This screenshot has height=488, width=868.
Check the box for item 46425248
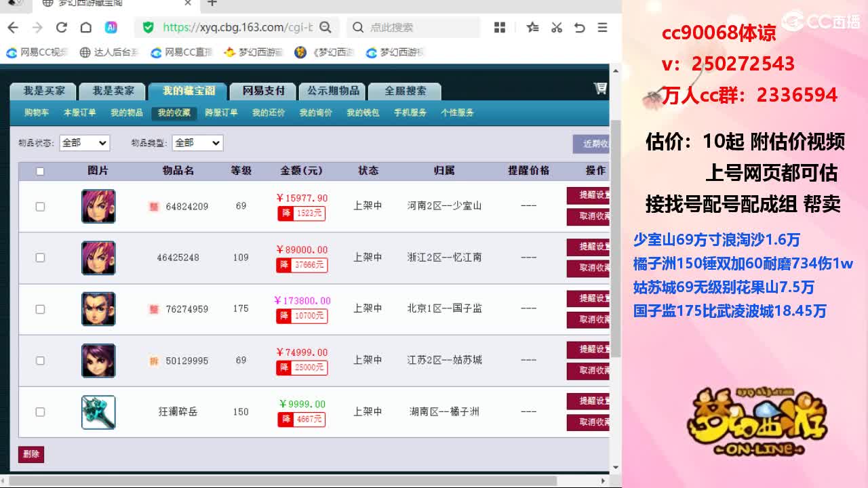(x=40, y=258)
